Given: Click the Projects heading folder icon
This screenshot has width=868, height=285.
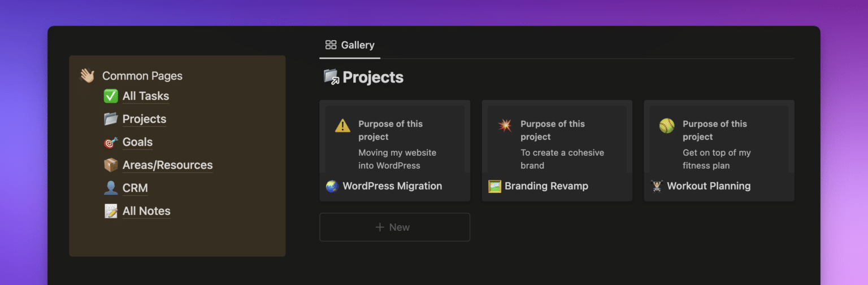Looking at the screenshot, I should [331, 77].
